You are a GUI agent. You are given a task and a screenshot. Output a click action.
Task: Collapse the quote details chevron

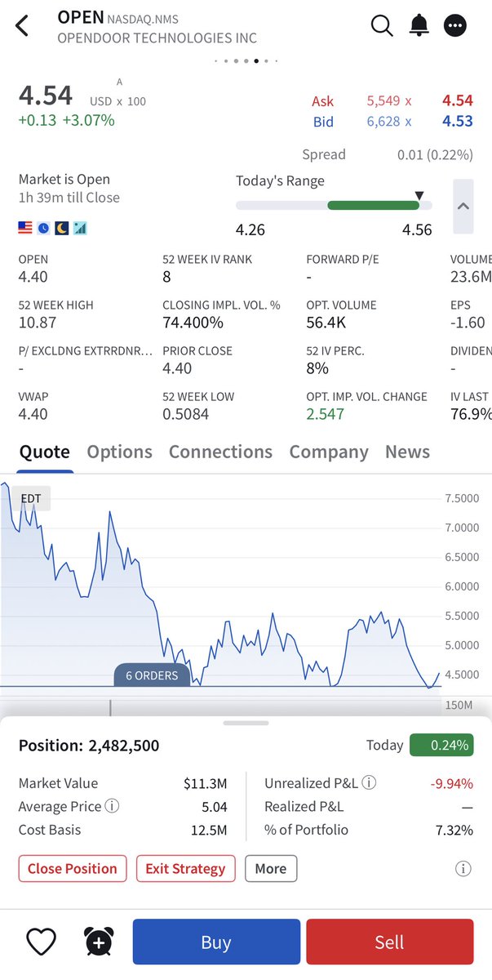click(x=463, y=207)
